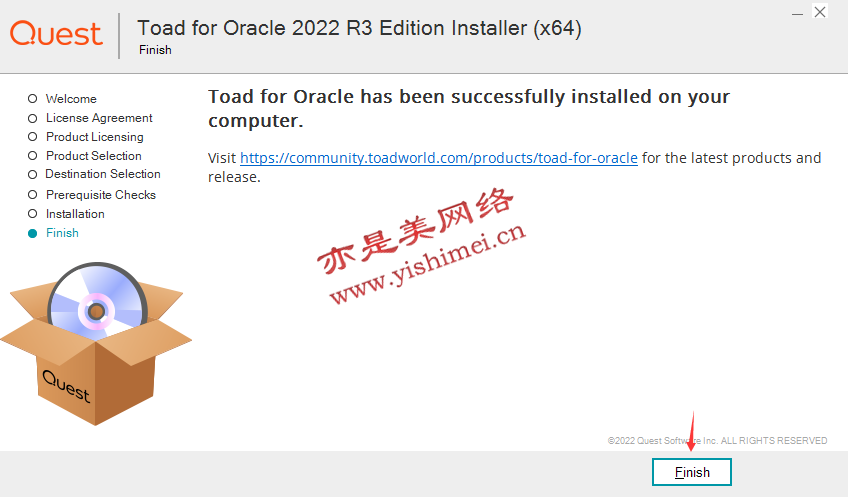
Task: Click the Finish step label in sidebar
Action: pos(62,233)
